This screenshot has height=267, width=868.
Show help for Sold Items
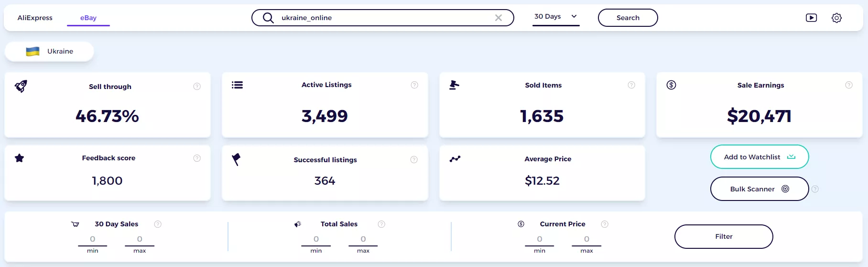point(631,85)
